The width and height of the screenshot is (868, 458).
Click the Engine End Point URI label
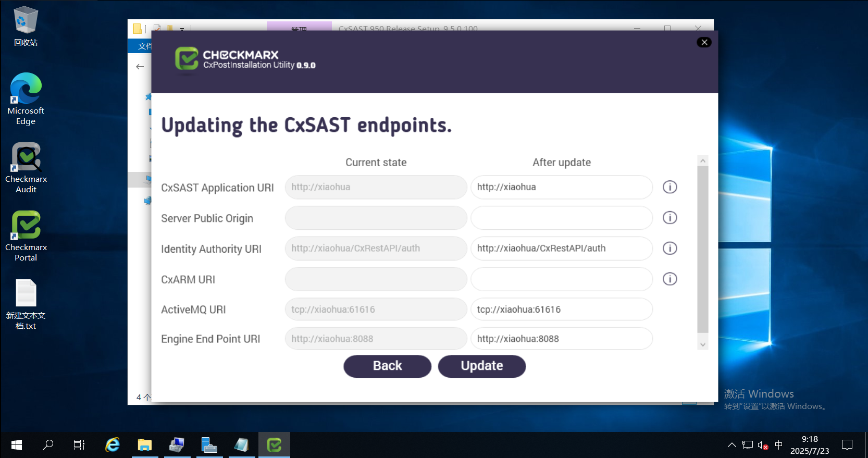click(210, 339)
